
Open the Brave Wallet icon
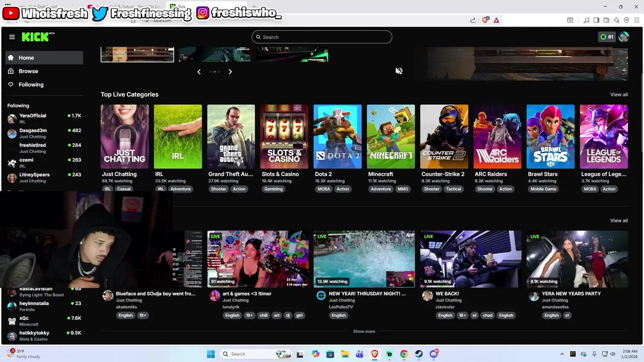coord(606,20)
